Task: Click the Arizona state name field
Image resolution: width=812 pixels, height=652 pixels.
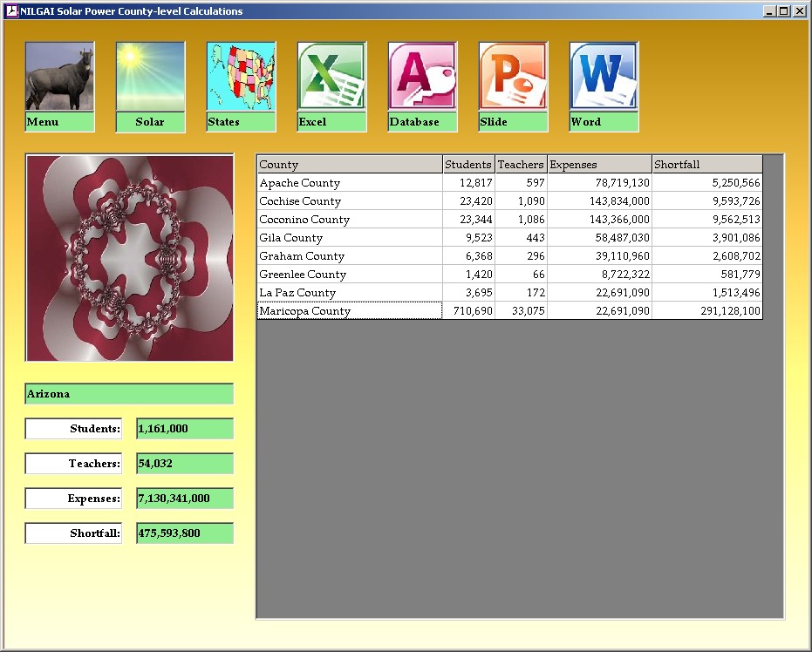Action: (129, 394)
